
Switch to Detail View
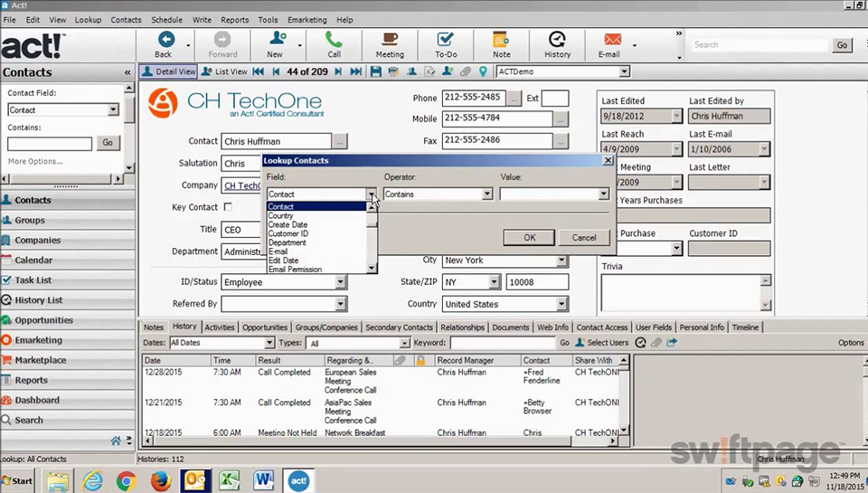(x=169, y=71)
